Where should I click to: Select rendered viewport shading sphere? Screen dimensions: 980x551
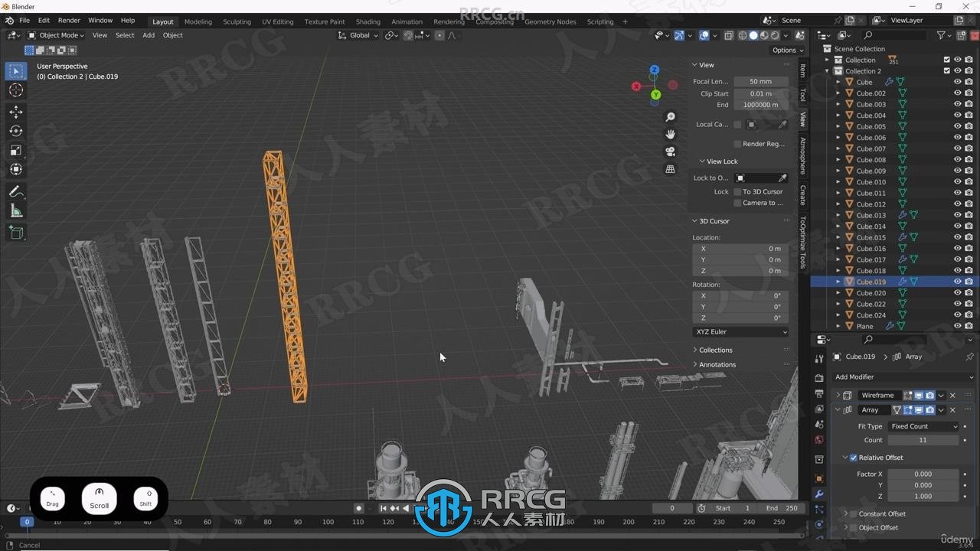775,35
